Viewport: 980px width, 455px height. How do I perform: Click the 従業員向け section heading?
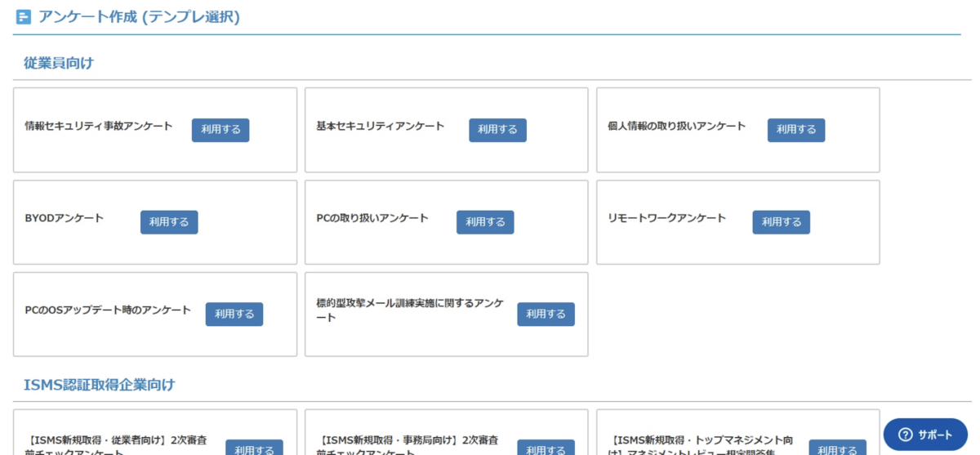pyautogui.click(x=60, y=63)
